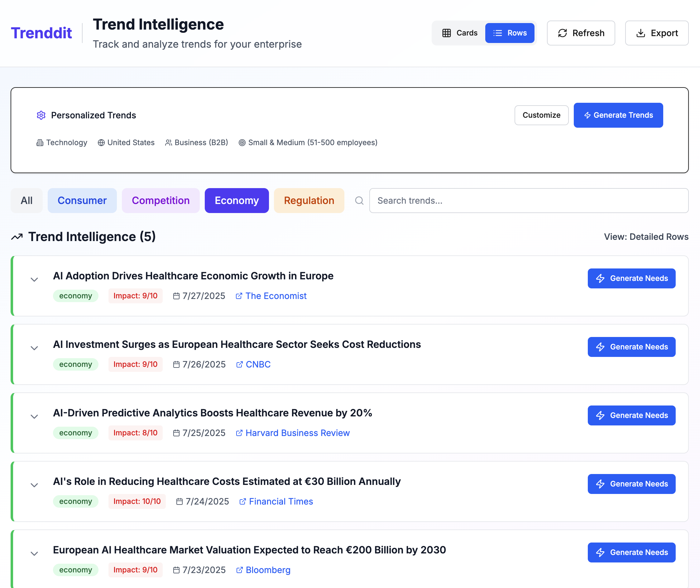Click the external link icon next to CNBC

(x=239, y=365)
